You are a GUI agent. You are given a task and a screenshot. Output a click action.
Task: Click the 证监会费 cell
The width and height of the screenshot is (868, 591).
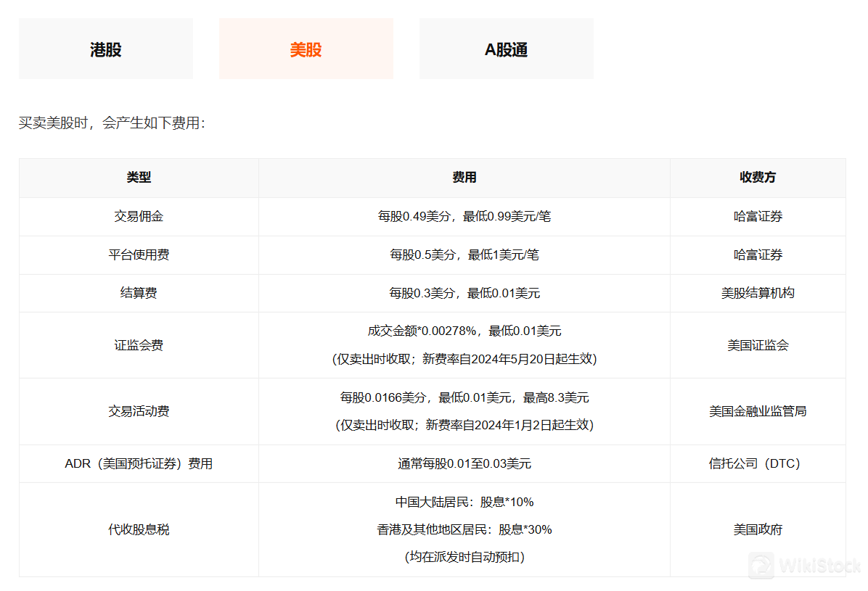(x=138, y=345)
